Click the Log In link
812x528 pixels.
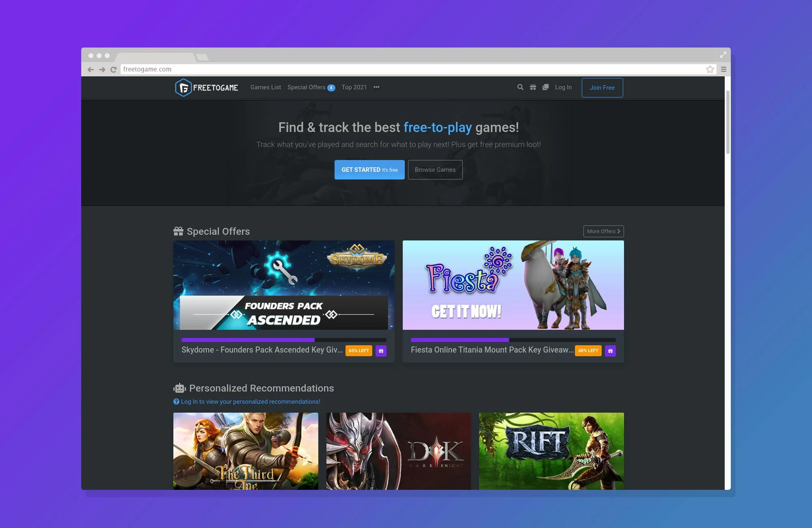(563, 87)
